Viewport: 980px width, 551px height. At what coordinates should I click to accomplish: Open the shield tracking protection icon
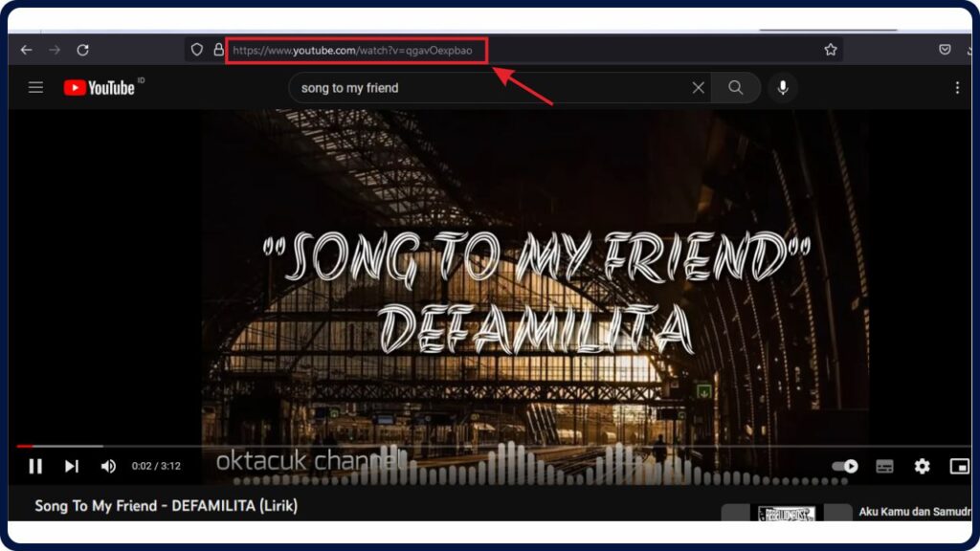pos(197,50)
